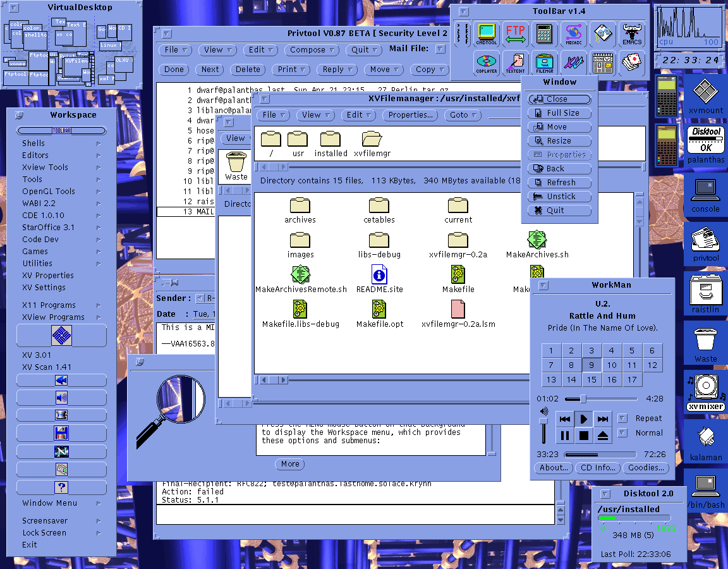Select track 17 in WorkMan
The height and width of the screenshot is (569, 728).
pos(632,379)
